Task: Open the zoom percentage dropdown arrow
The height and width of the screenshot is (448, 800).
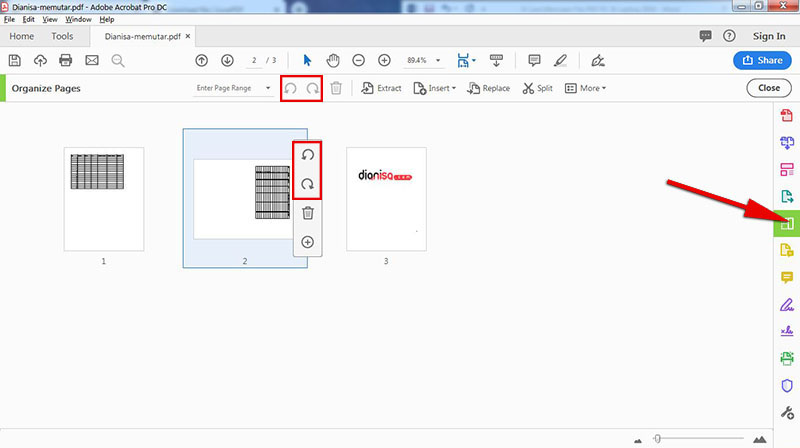Action: (x=438, y=61)
